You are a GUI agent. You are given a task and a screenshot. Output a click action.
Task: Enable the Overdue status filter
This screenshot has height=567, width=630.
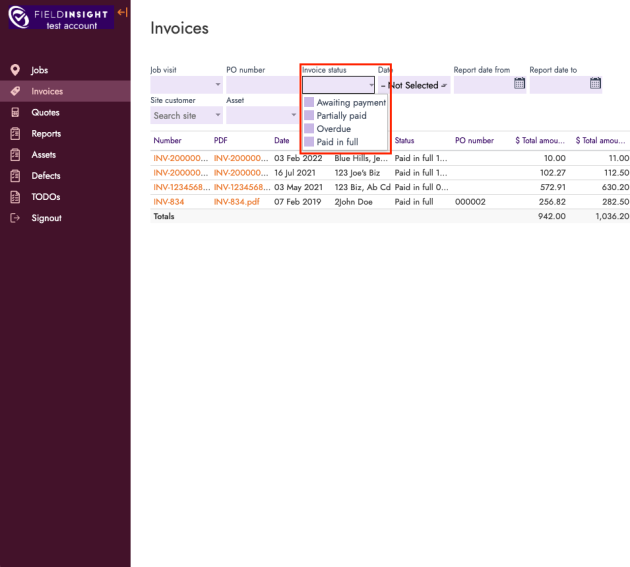click(309, 129)
